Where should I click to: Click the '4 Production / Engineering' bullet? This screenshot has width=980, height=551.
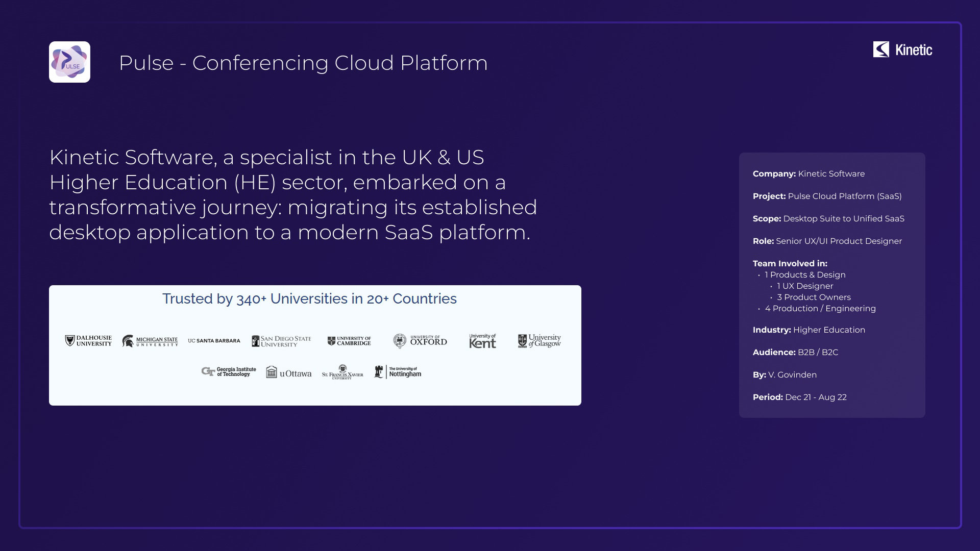[820, 308]
